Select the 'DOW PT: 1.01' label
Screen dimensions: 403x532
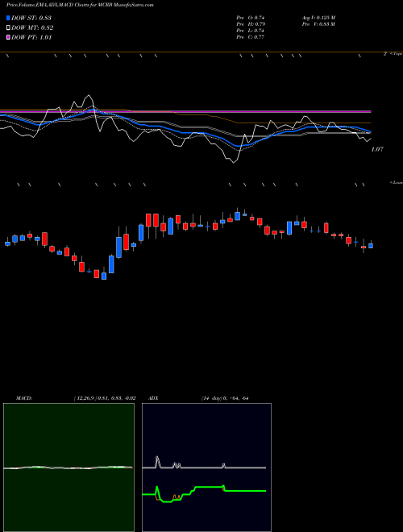pyautogui.click(x=31, y=37)
